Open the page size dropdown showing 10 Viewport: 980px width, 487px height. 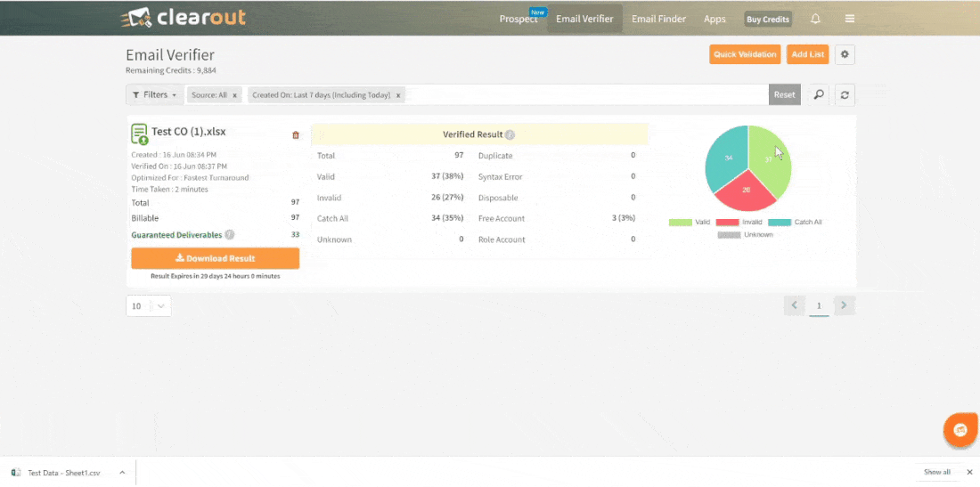tap(148, 306)
